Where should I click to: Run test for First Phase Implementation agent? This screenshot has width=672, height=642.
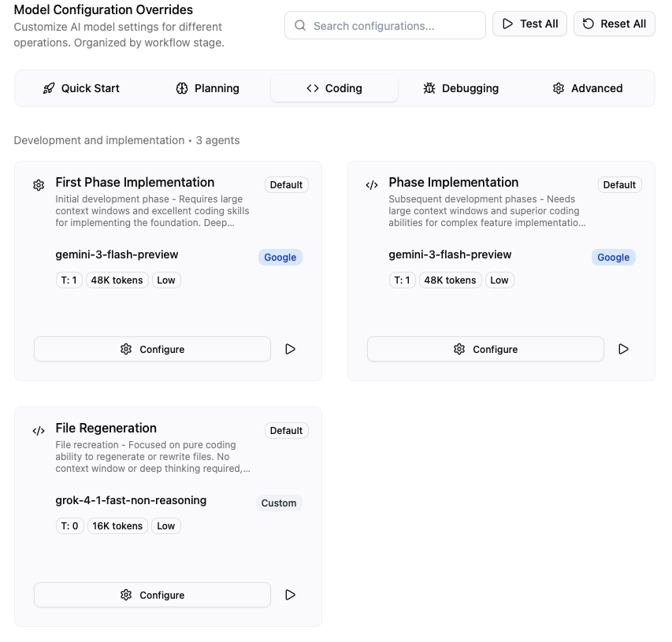[291, 349]
